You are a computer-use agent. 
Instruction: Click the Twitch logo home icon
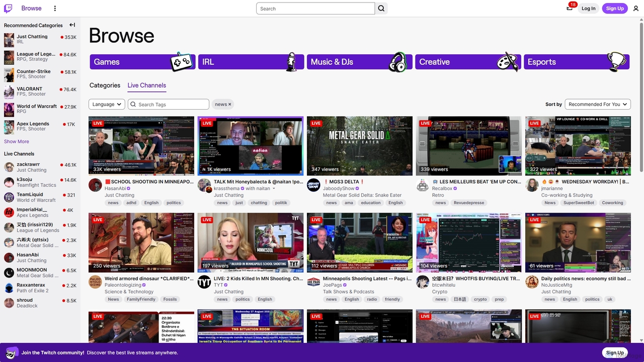[9, 8]
